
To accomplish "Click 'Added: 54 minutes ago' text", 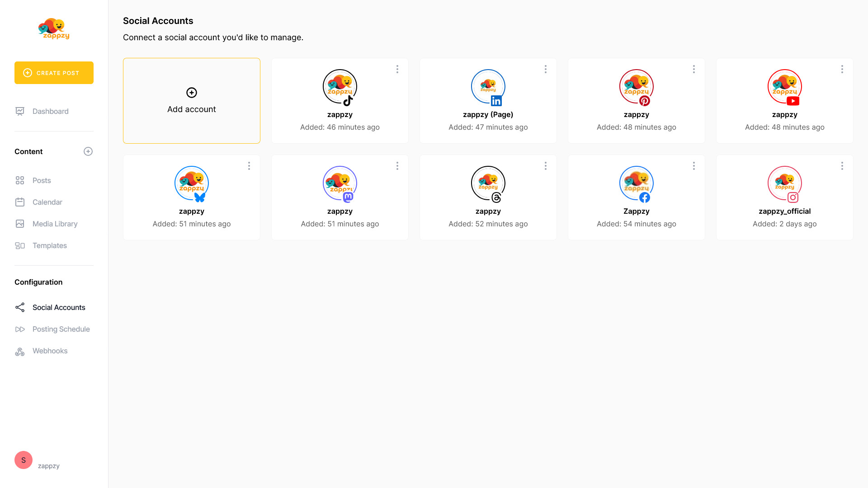I will 637,224.
